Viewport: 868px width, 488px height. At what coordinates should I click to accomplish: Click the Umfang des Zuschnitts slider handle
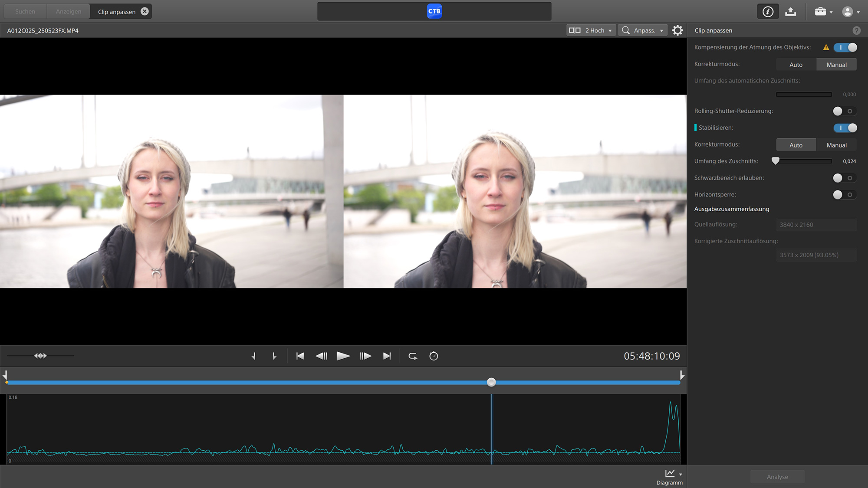point(776,161)
